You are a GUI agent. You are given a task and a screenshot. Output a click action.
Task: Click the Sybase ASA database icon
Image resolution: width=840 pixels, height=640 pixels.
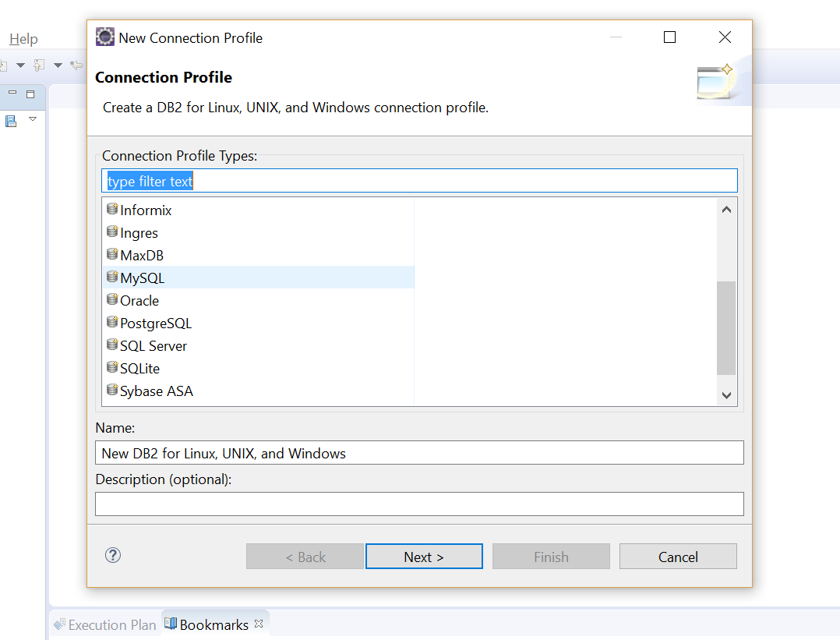click(x=112, y=389)
